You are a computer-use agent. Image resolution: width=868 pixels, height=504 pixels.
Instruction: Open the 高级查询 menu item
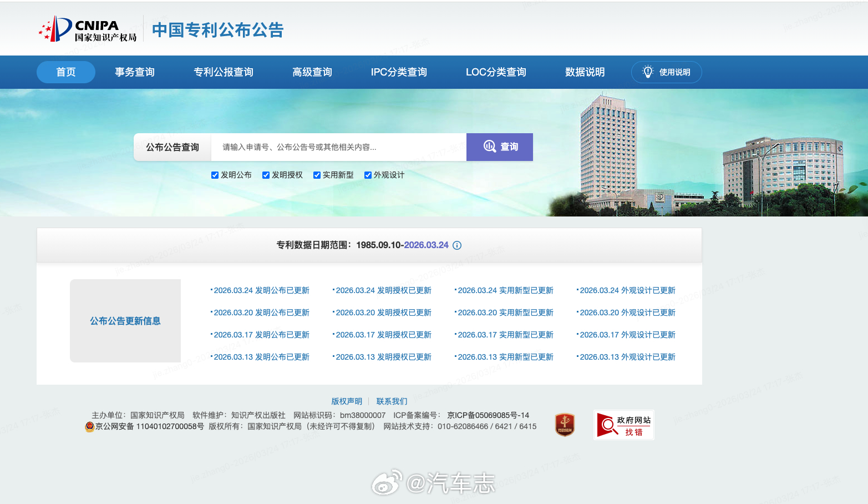(312, 72)
